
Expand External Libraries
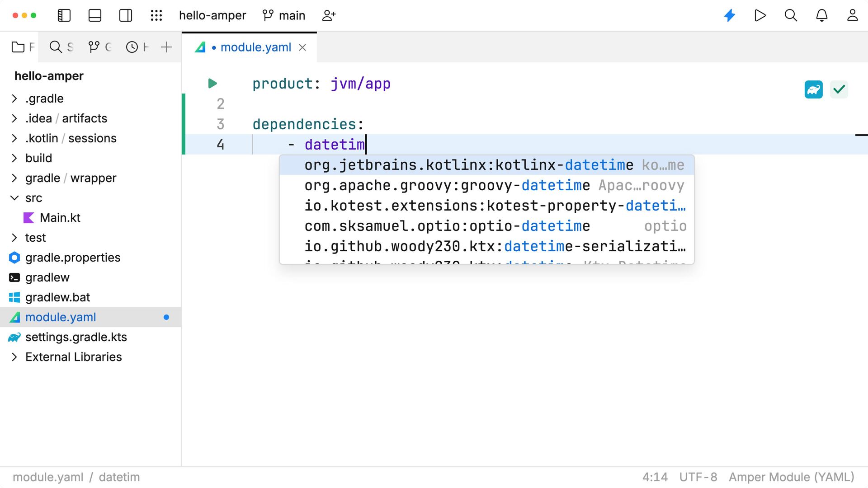[14, 357]
